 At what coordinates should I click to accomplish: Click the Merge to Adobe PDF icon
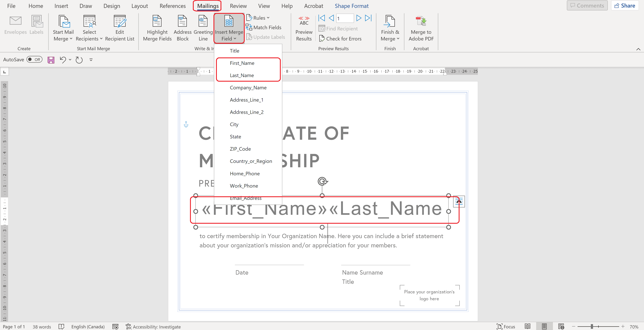pyautogui.click(x=421, y=21)
